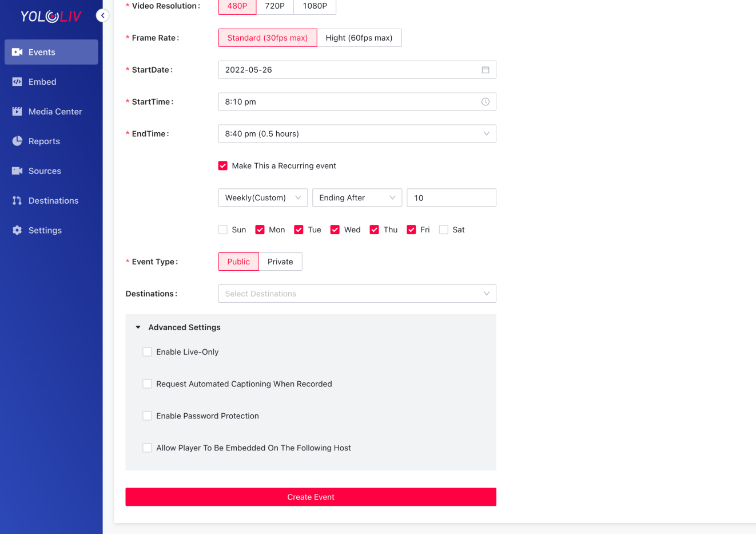The image size is (756, 534).
Task: Uncheck the Mon day checkbox
Action: pyautogui.click(x=260, y=230)
